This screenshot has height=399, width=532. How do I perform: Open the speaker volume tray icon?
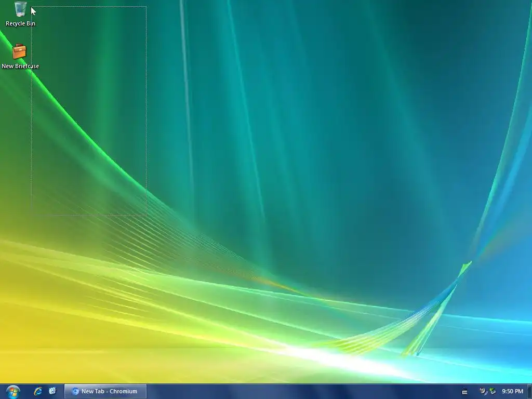point(483,391)
